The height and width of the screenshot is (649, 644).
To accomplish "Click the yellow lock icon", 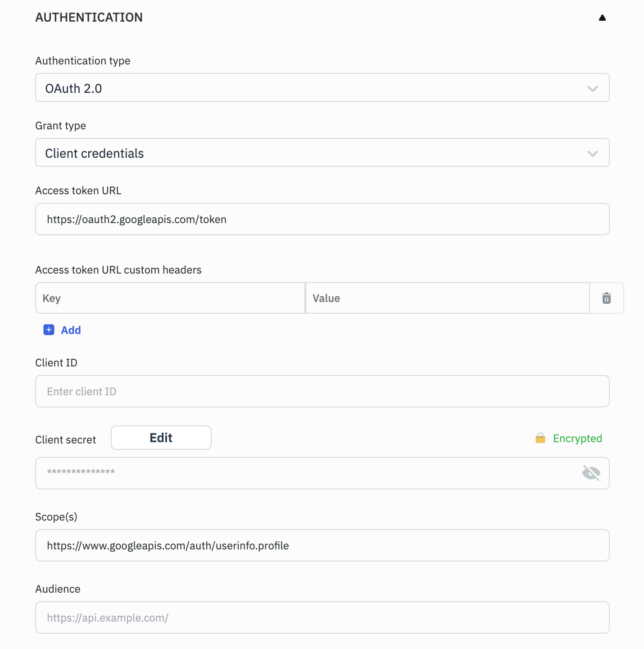I will [540, 439].
